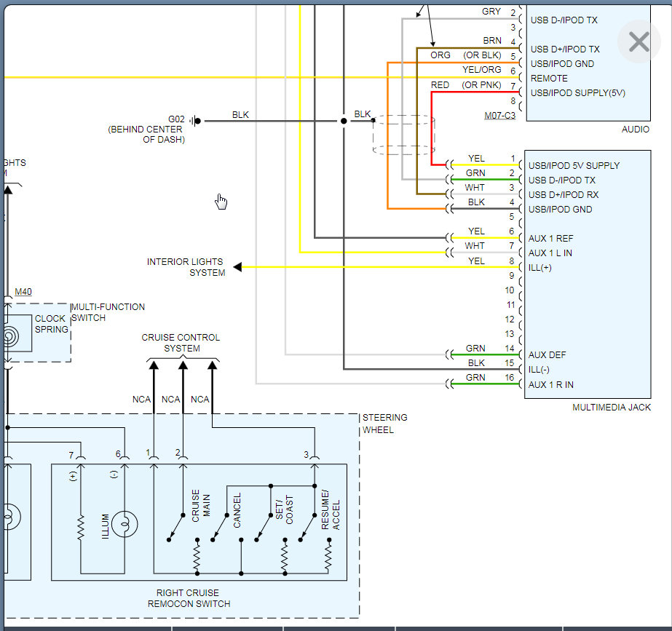Image resolution: width=672 pixels, height=631 pixels.
Task: Click the Interior Lights System arrowhead
Action: (x=237, y=267)
